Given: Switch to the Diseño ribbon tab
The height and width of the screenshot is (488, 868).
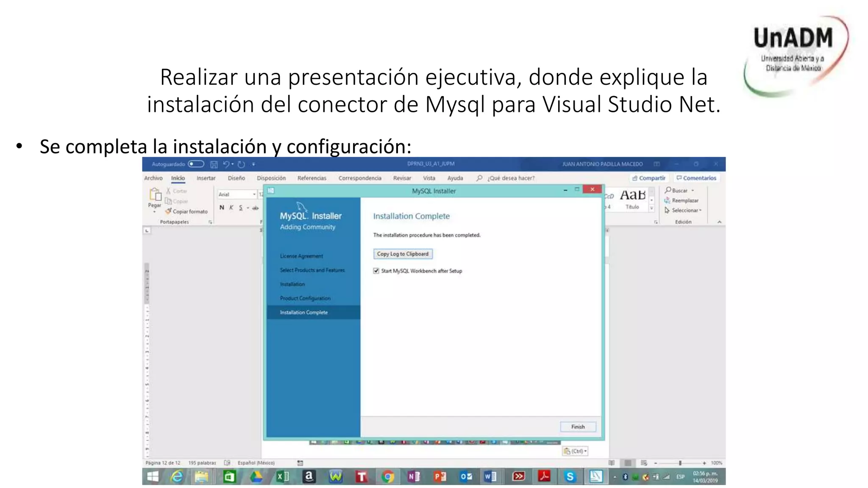Looking at the screenshot, I should point(236,178).
